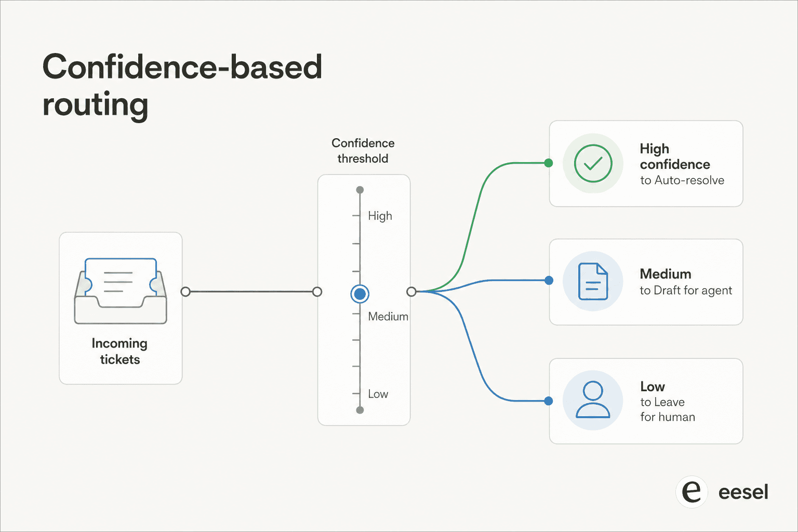
Task: Click the eesel logo e icon
Action: pyautogui.click(x=691, y=491)
